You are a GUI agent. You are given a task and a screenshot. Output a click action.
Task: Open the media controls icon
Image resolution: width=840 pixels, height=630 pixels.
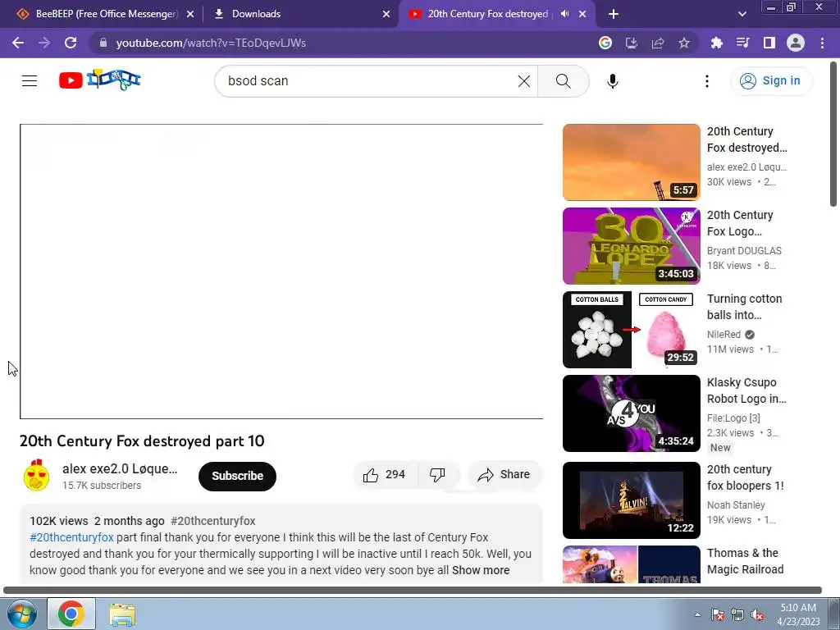[x=743, y=43]
